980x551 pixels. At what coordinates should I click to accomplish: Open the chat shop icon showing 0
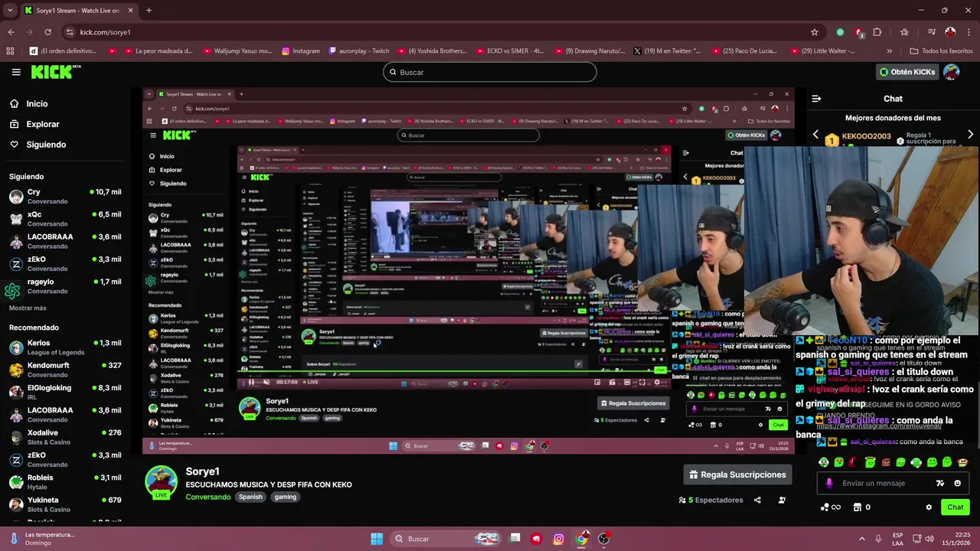(861, 507)
